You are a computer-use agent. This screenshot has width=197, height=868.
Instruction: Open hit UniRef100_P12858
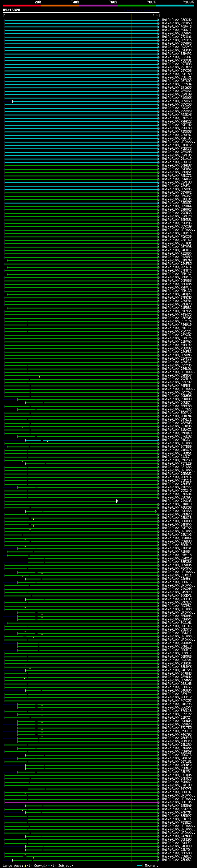177,23
